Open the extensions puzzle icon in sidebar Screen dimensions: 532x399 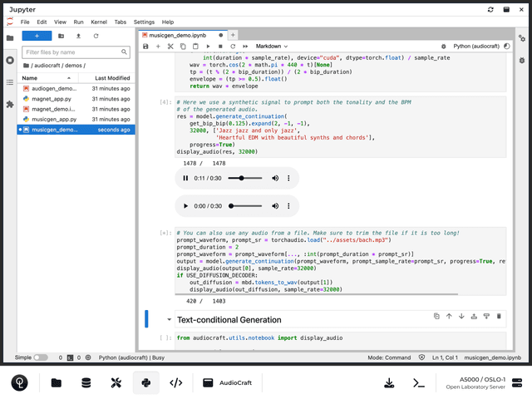coord(10,105)
